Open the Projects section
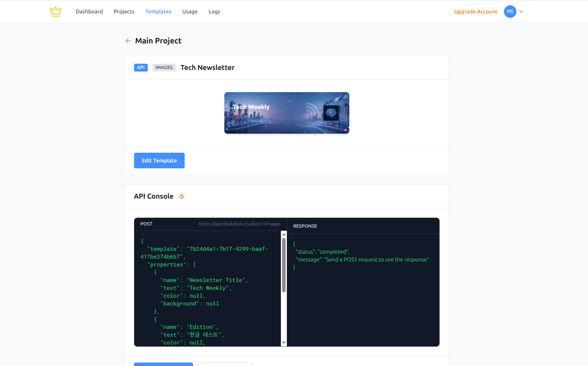 point(124,11)
